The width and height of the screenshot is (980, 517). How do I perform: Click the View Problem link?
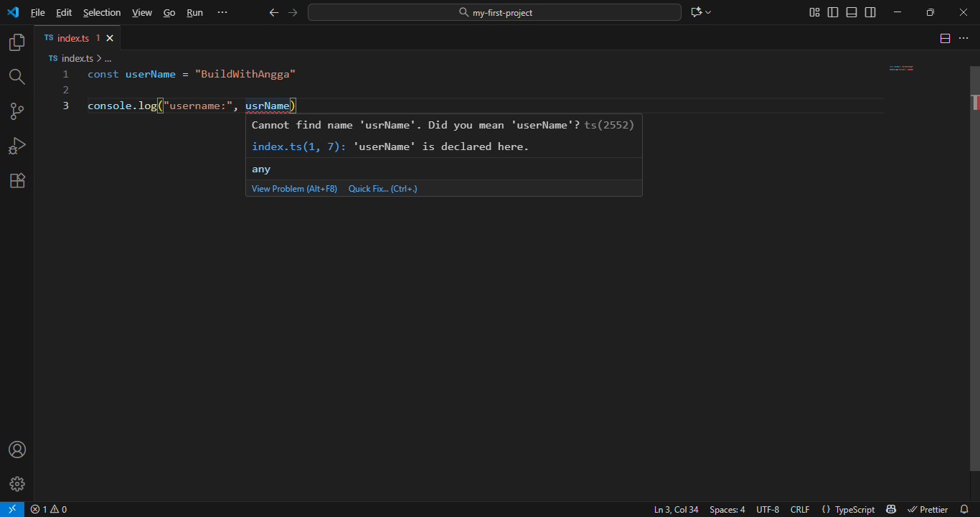coord(294,189)
